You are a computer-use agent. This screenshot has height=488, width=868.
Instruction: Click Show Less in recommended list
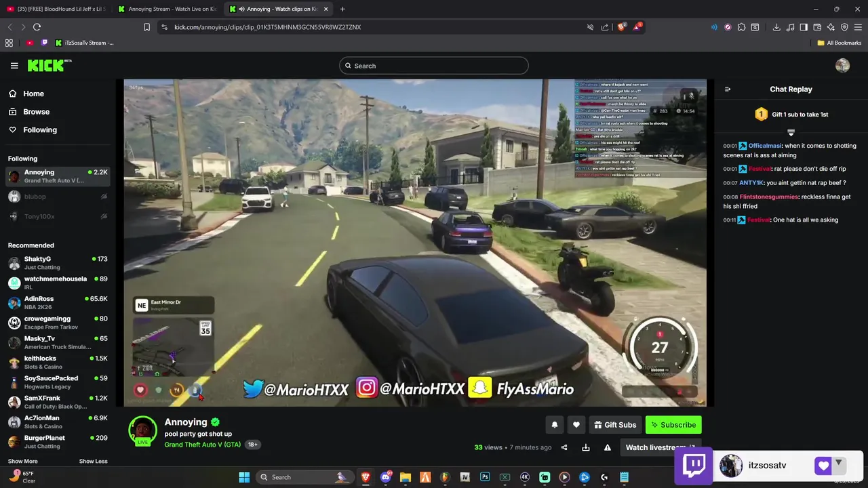click(x=93, y=462)
